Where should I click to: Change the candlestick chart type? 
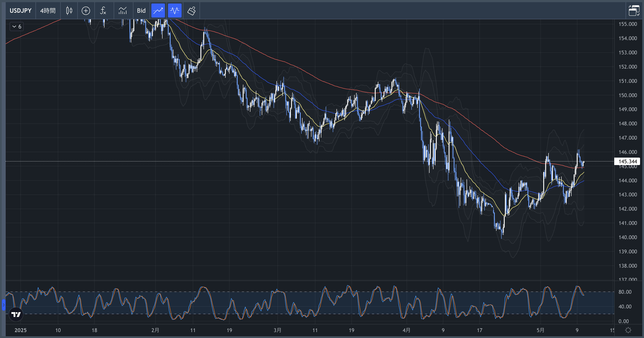69,11
